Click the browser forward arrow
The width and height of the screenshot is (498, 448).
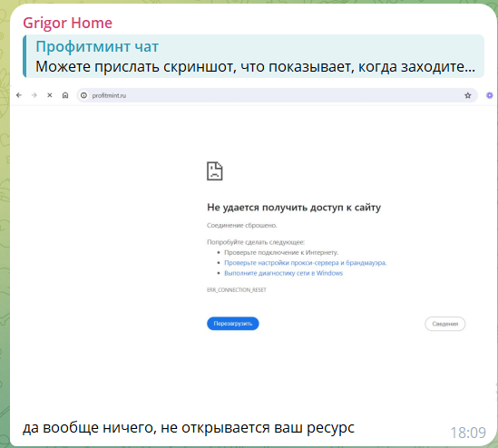[x=34, y=95]
